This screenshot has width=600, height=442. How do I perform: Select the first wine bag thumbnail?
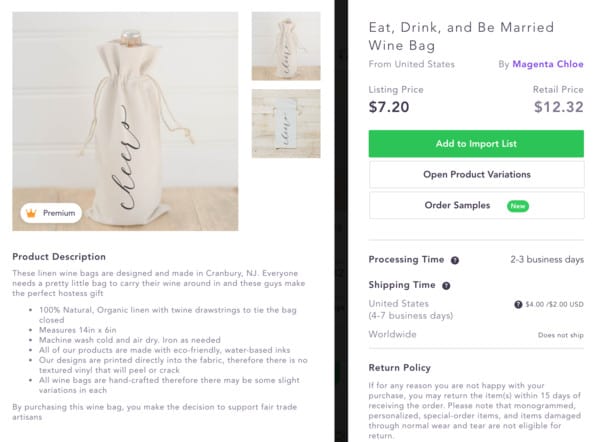tap(286, 46)
